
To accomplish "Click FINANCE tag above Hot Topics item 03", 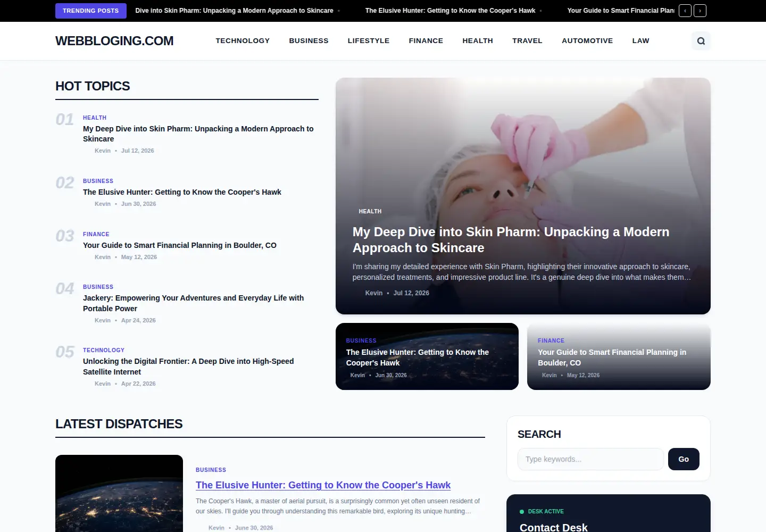I will click(96, 234).
